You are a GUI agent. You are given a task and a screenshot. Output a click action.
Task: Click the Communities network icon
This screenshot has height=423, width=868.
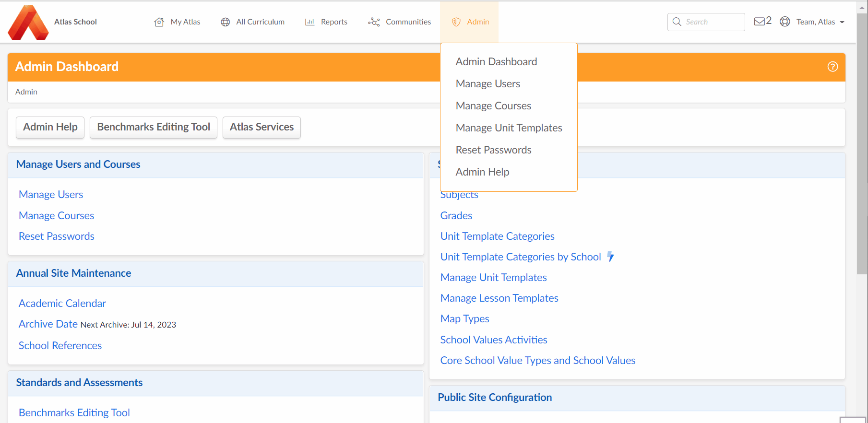tap(374, 22)
